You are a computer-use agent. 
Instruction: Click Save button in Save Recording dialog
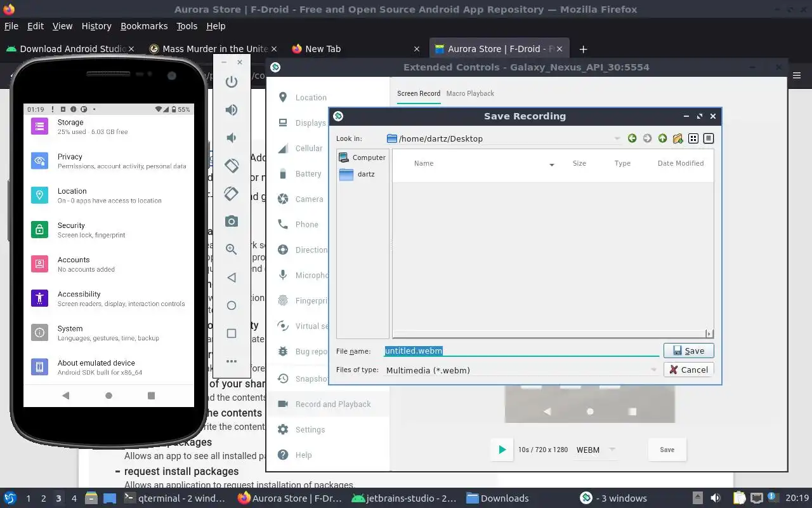pyautogui.click(x=689, y=351)
